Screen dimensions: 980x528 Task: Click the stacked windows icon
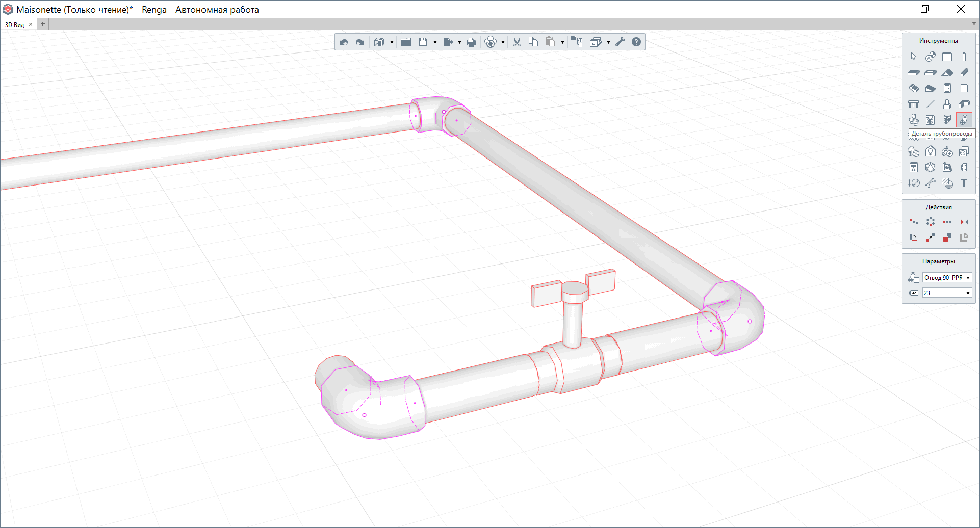click(596, 42)
